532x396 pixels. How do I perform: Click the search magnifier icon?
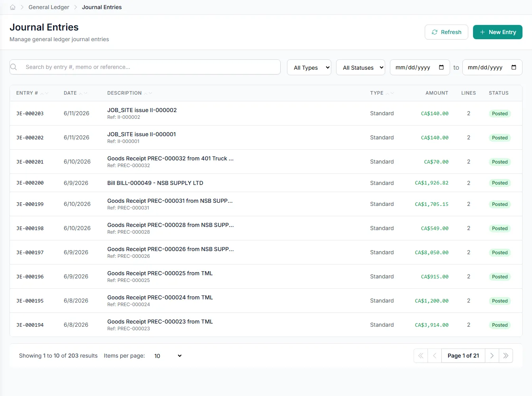click(14, 67)
